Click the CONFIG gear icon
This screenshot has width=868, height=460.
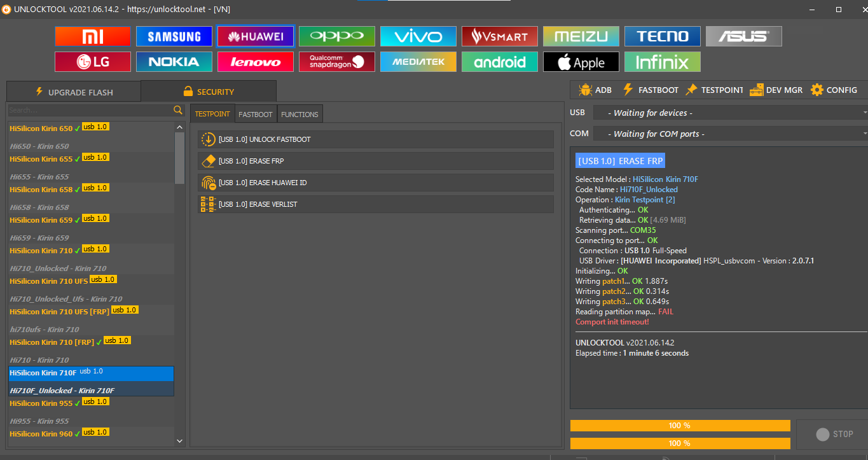[x=816, y=90]
